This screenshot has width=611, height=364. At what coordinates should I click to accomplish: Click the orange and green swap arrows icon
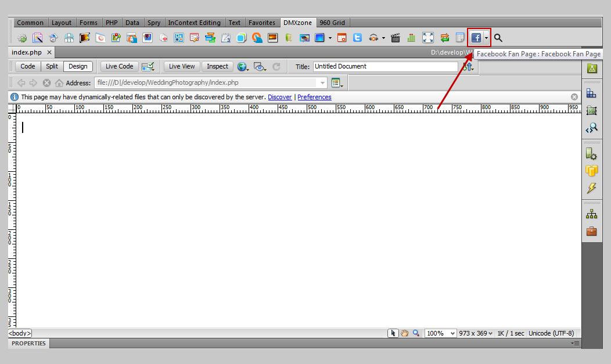[x=445, y=38]
